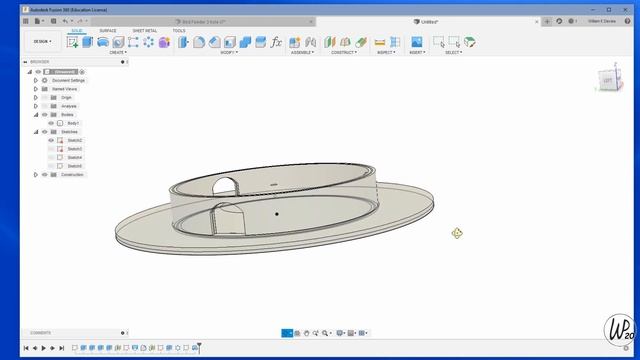Click the Interference inspect icon

[x=395, y=42]
